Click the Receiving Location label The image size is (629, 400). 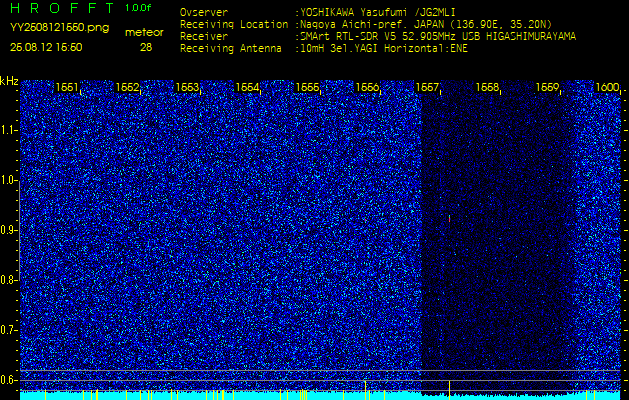point(234,24)
